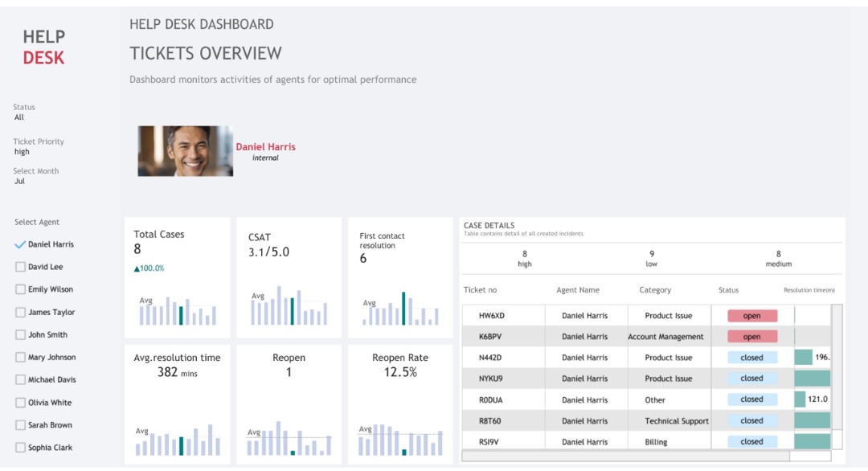Select ticket HW6XD in case details
868x471 pixels.
coord(492,316)
